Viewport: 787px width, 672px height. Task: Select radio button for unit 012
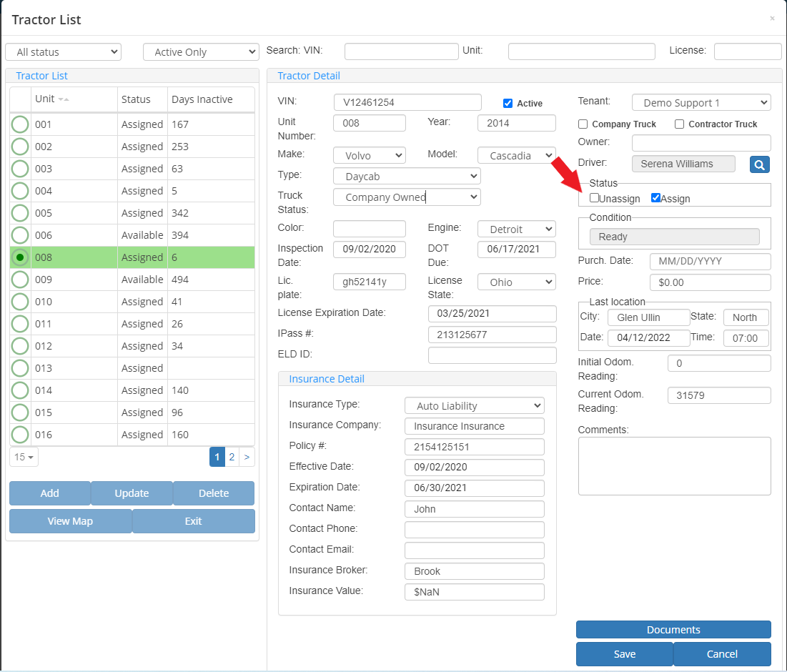click(x=20, y=346)
